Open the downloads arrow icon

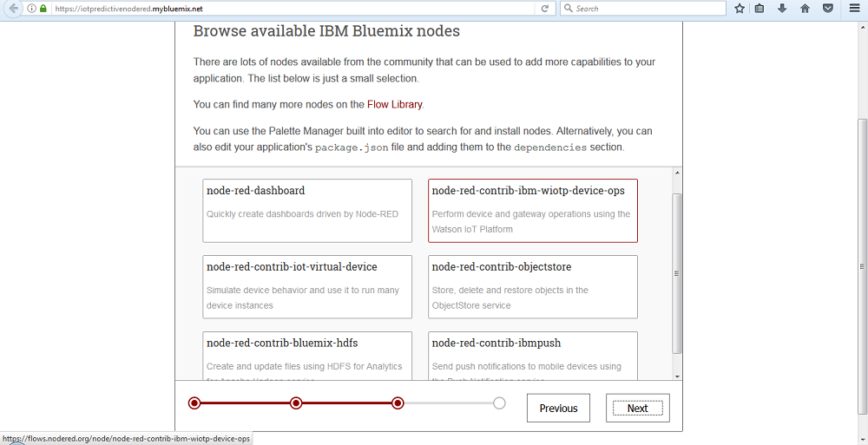tap(782, 9)
